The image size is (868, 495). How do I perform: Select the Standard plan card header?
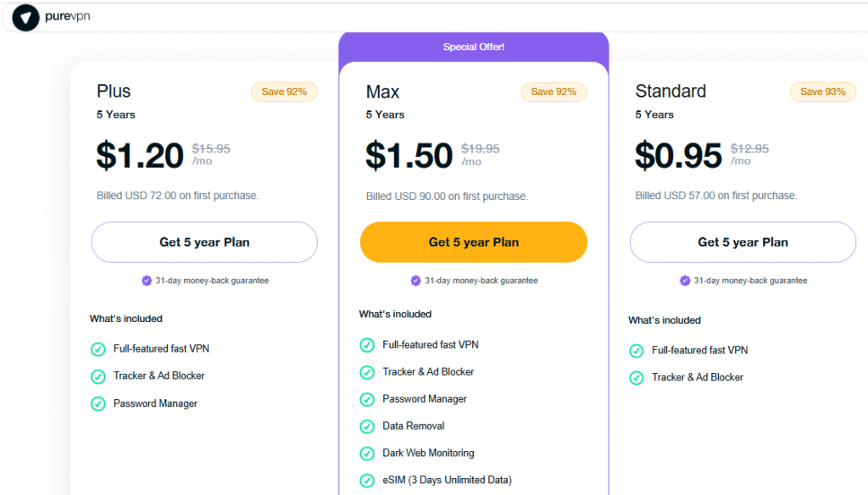670,91
